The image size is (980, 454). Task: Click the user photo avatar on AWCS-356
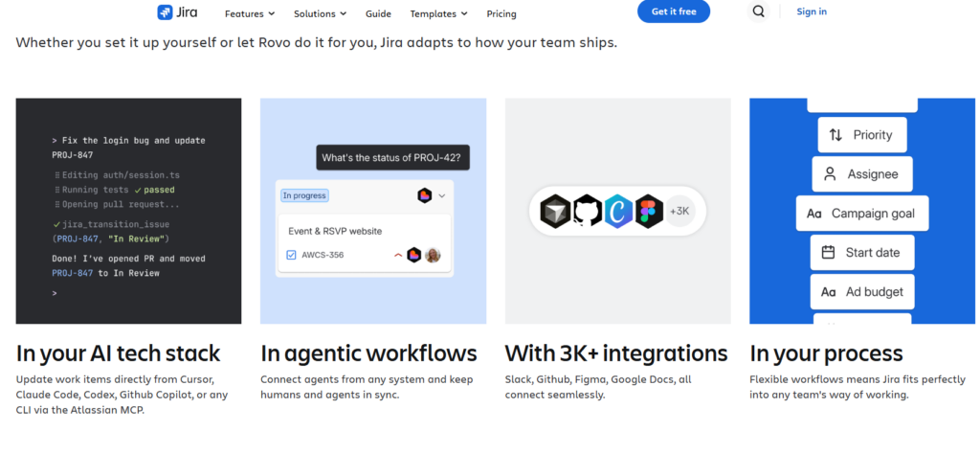[433, 255]
